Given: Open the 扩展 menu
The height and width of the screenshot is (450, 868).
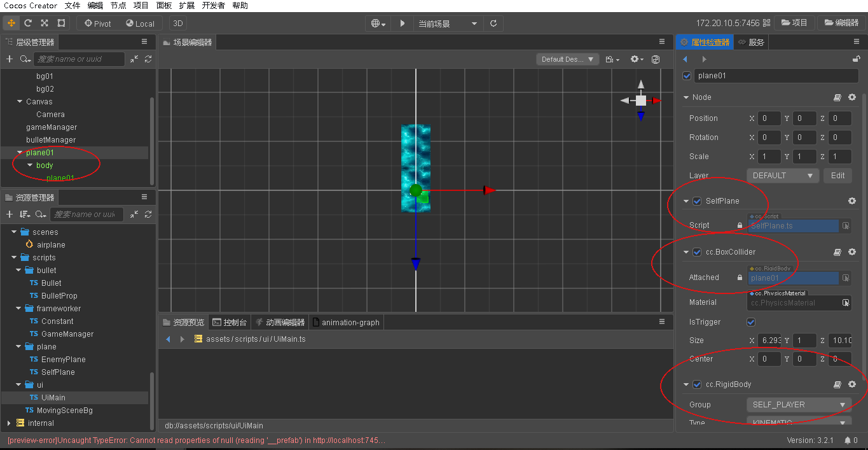Looking at the screenshot, I should pos(186,6).
